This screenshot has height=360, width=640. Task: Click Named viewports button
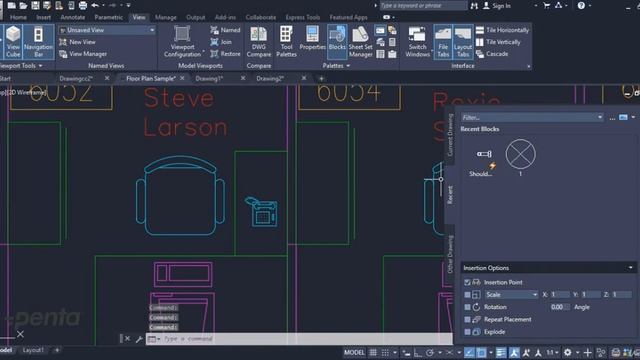coord(225,30)
